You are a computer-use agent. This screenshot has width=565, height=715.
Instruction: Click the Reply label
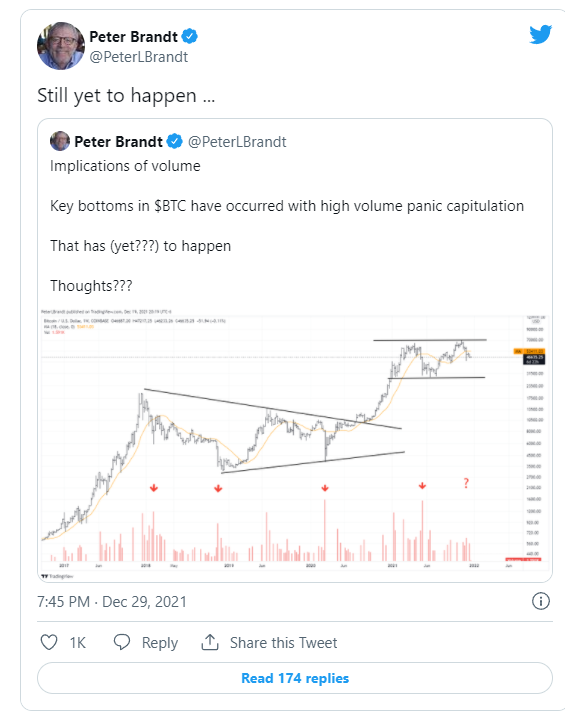160,643
